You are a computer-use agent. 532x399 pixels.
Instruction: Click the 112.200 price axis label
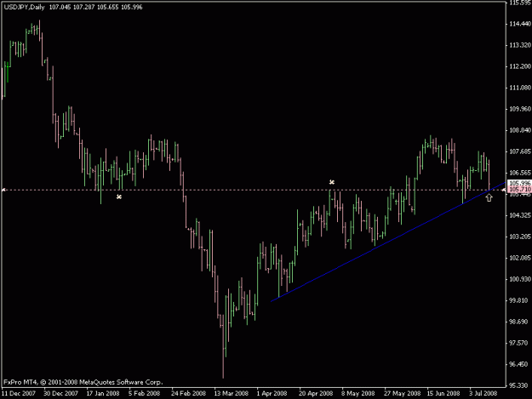click(520, 66)
